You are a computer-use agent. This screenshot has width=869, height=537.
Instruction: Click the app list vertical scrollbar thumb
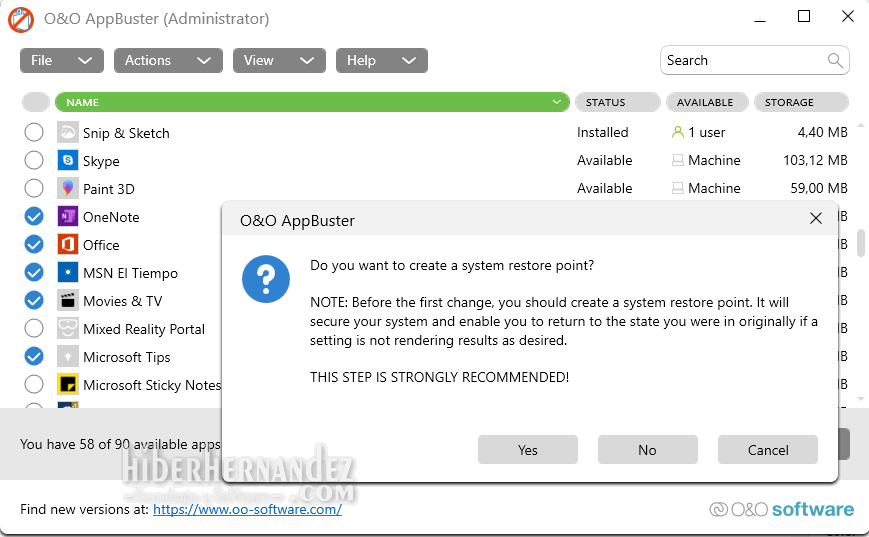coord(861,243)
